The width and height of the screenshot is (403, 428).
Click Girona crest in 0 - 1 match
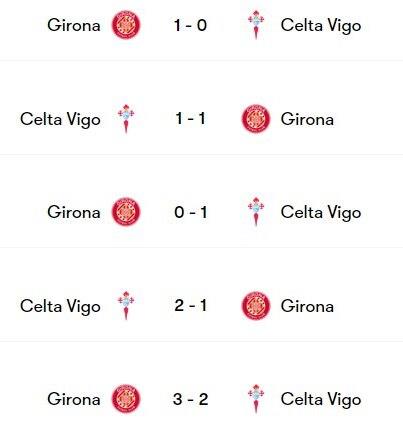pos(126,212)
